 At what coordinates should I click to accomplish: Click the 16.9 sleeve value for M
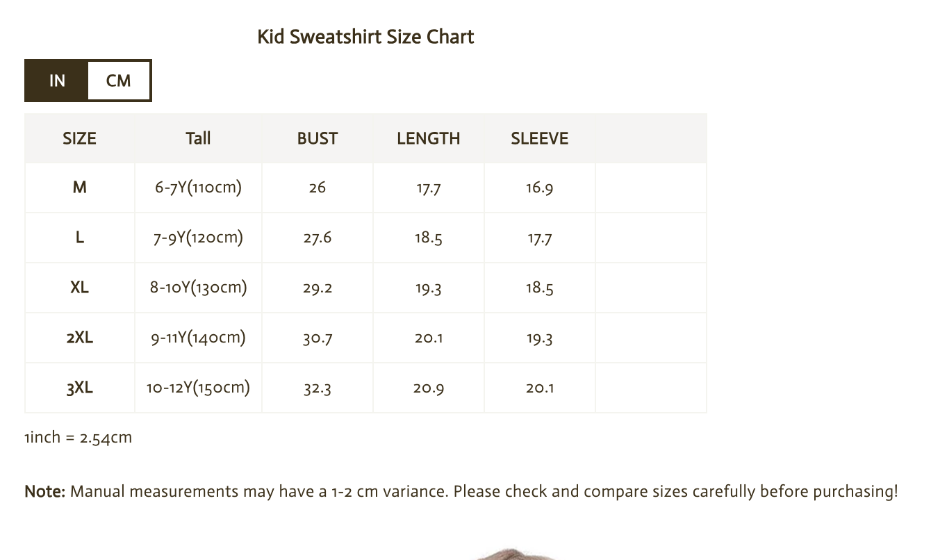pyautogui.click(x=539, y=188)
